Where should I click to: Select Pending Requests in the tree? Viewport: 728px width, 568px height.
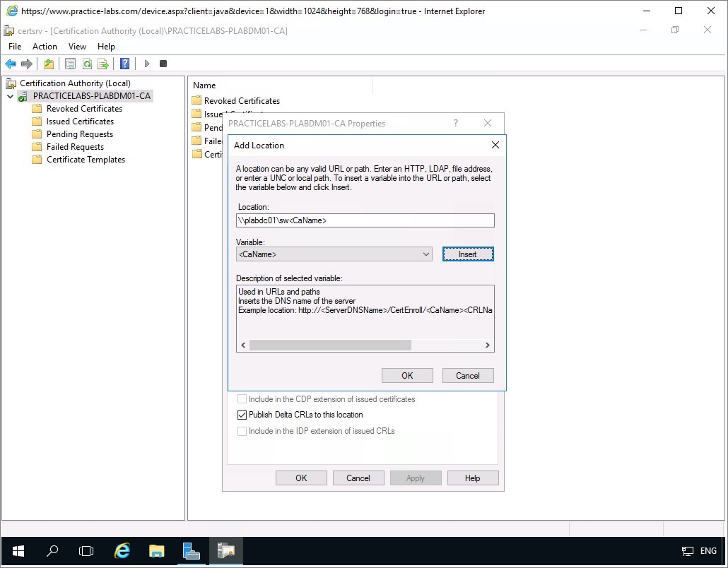(x=80, y=134)
